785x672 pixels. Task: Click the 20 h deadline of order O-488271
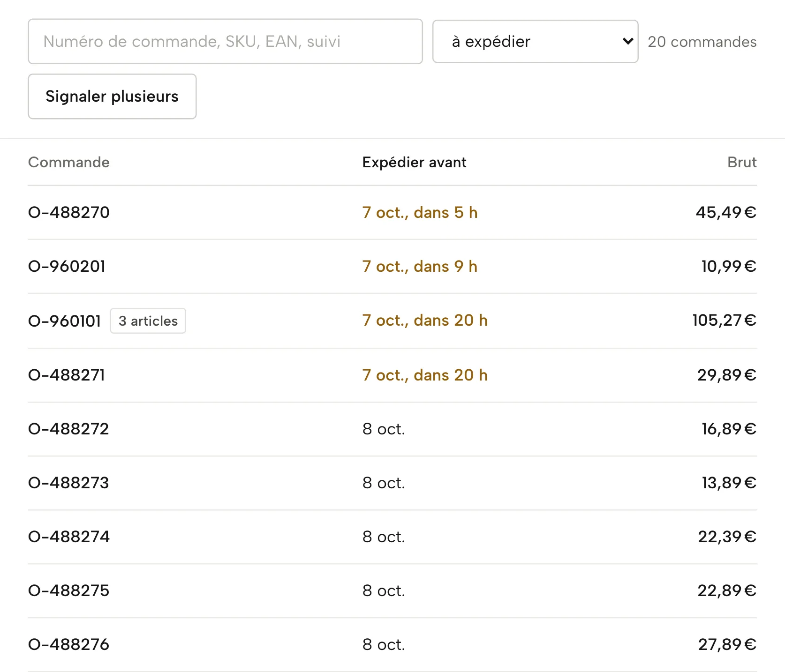point(425,375)
